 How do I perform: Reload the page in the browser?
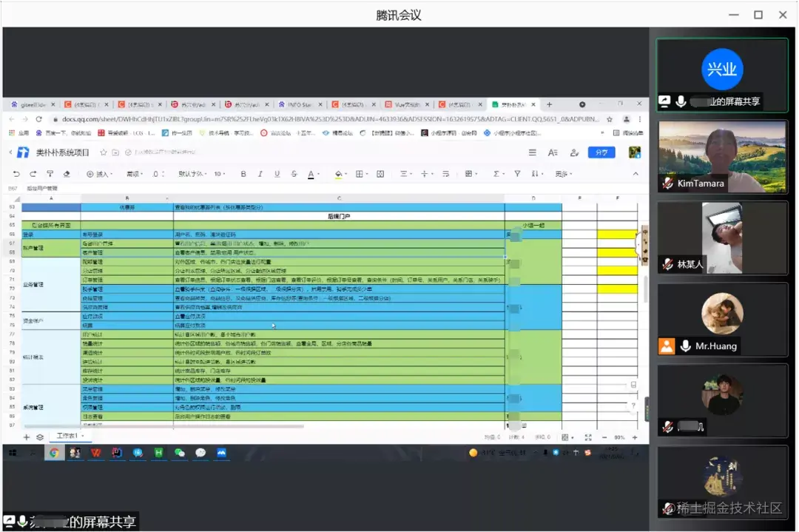[38, 118]
